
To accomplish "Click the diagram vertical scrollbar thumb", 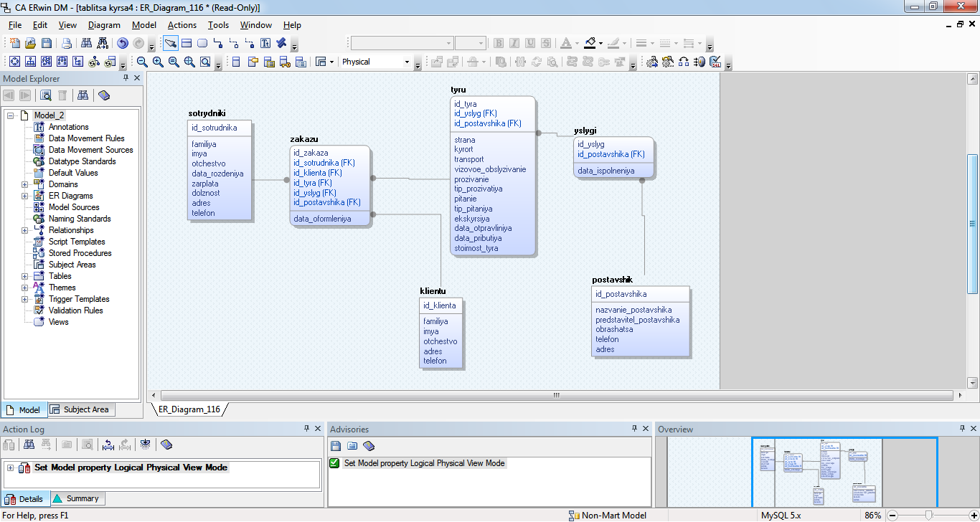I will click(x=972, y=224).
